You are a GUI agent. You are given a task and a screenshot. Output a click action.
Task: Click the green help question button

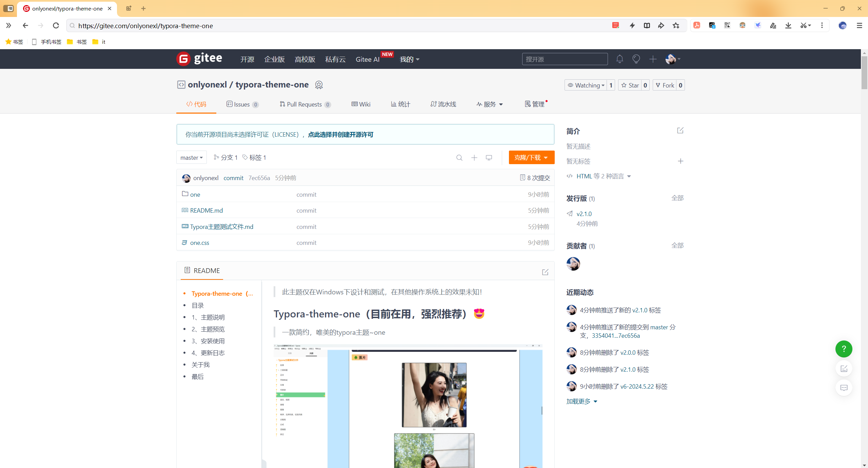[x=844, y=349]
